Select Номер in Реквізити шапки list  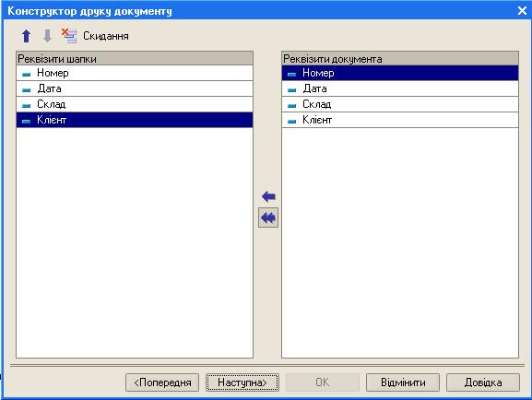pos(135,73)
